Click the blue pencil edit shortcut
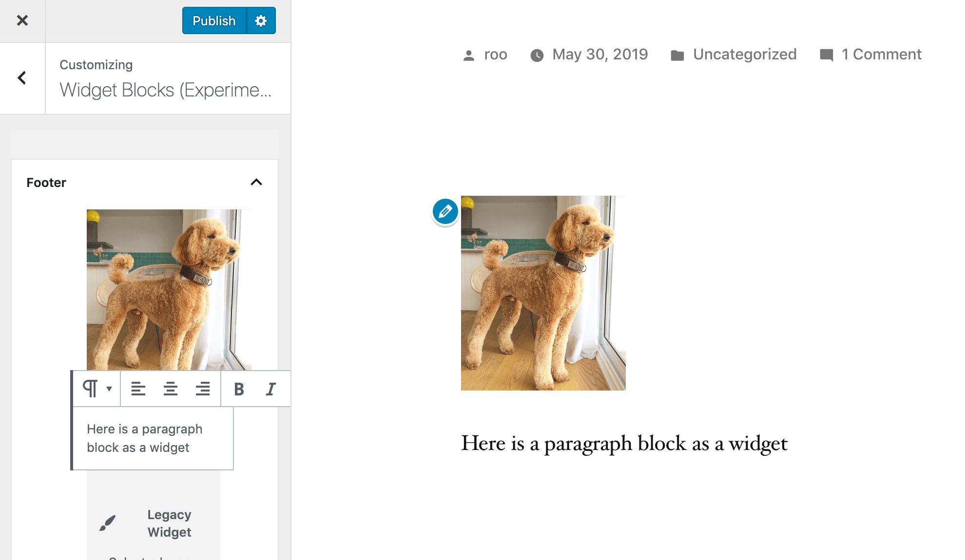The image size is (965, 560). coord(445,211)
